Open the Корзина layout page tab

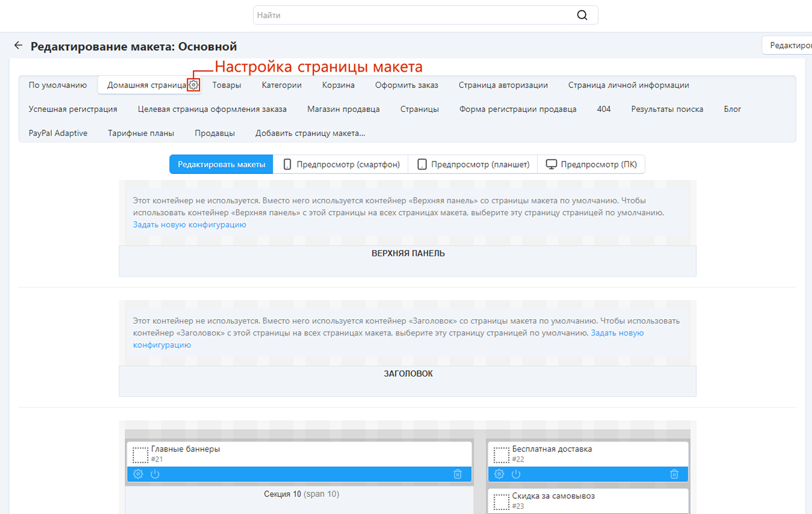pyautogui.click(x=338, y=85)
